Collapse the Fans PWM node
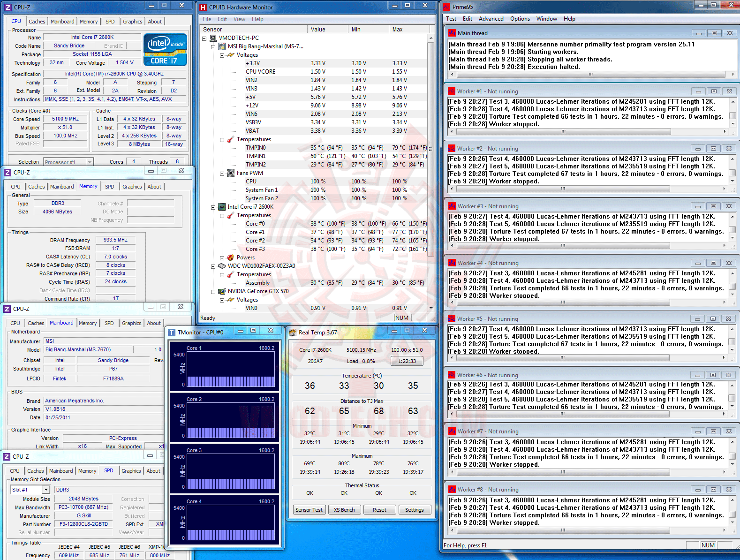The height and width of the screenshot is (560, 740). click(x=222, y=173)
